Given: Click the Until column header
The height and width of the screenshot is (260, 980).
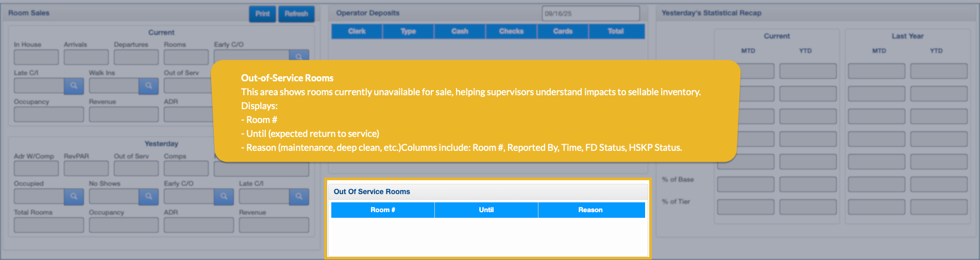Looking at the screenshot, I should (486, 210).
